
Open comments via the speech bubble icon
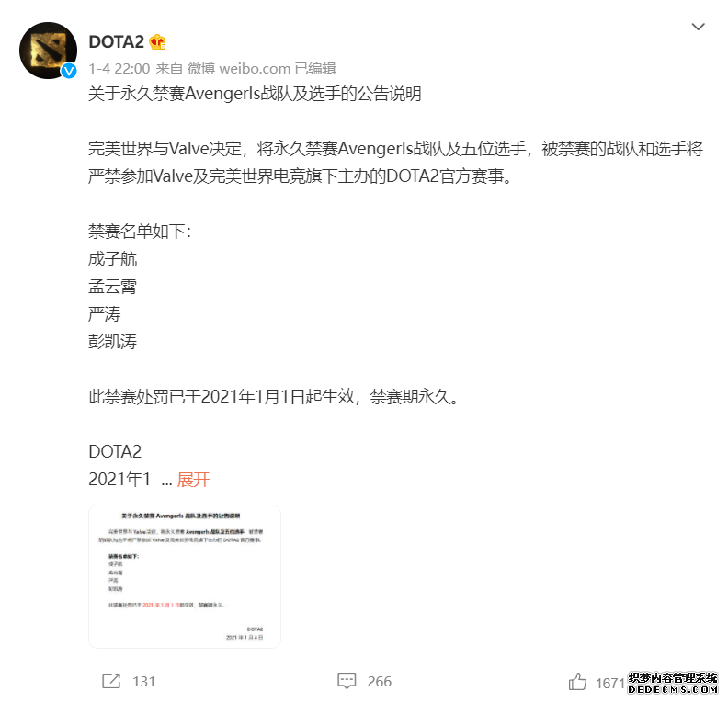pos(347,681)
